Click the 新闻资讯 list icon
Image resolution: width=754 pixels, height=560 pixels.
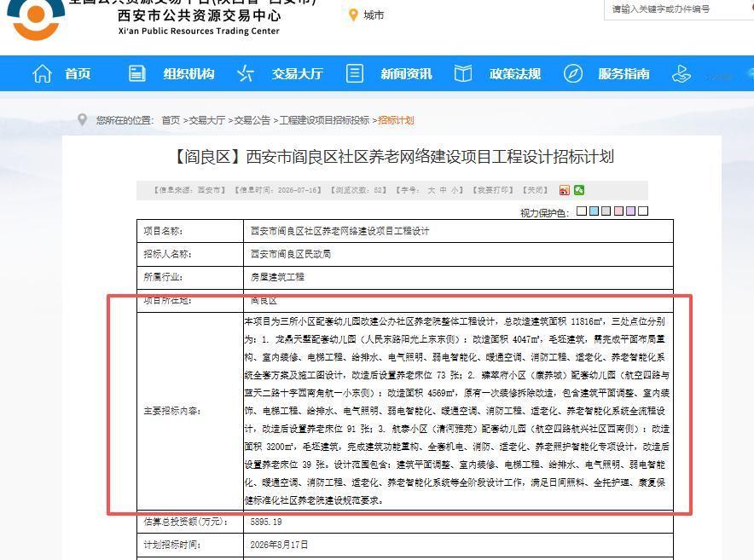pyautogui.click(x=355, y=73)
